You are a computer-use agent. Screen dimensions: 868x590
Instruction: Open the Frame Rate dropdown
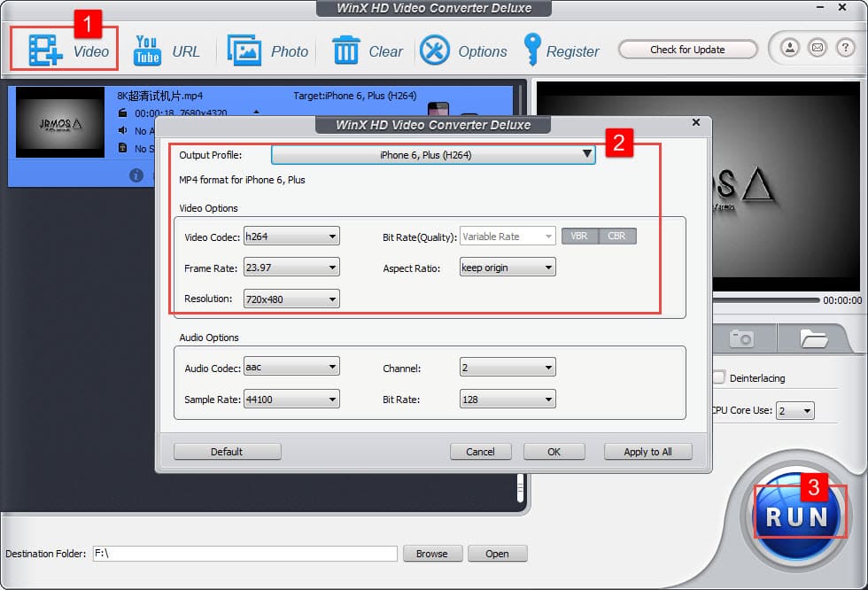coord(291,267)
